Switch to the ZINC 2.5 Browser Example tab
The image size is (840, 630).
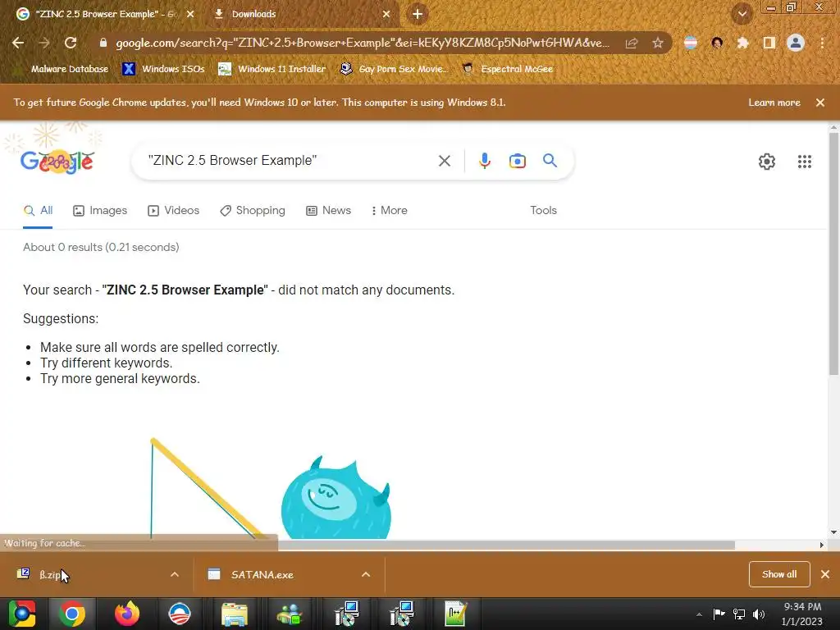coord(104,14)
